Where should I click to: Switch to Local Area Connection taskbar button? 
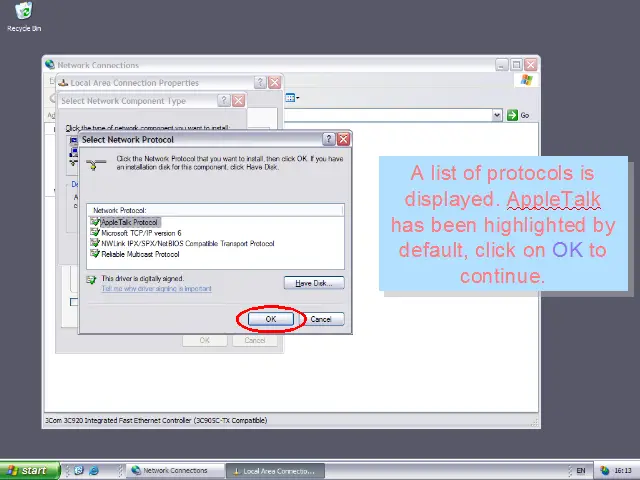275,471
